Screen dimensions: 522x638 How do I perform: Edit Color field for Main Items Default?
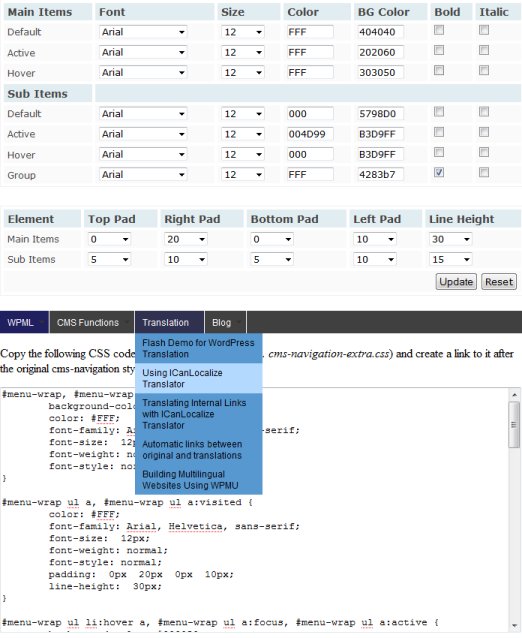click(310, 32)
